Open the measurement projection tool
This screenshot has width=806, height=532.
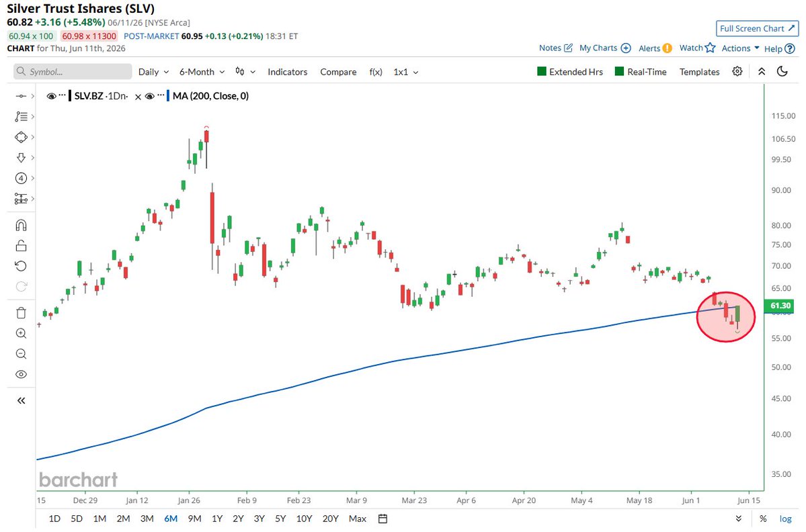[21, 199]
